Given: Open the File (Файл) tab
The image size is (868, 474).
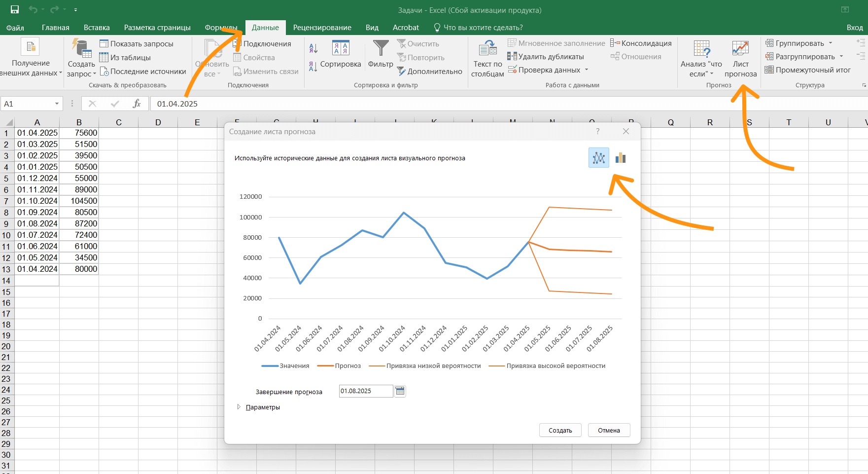Looking at the screenshot, I should click(x=15, y=28).
